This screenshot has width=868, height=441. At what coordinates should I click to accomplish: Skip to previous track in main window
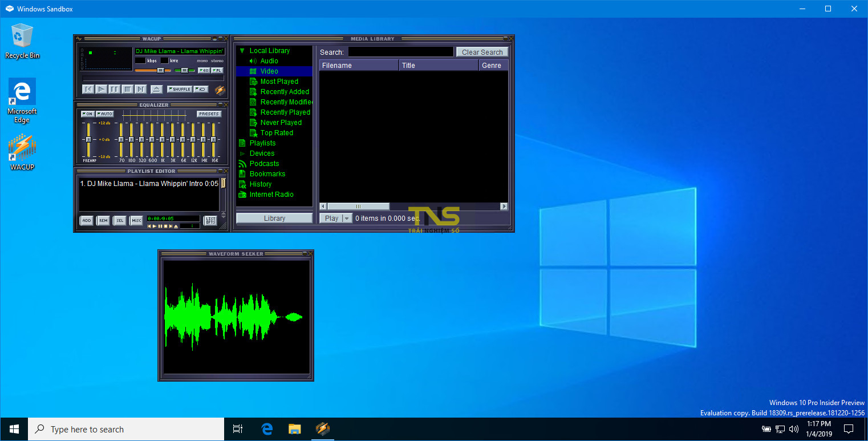click(88, 89)
